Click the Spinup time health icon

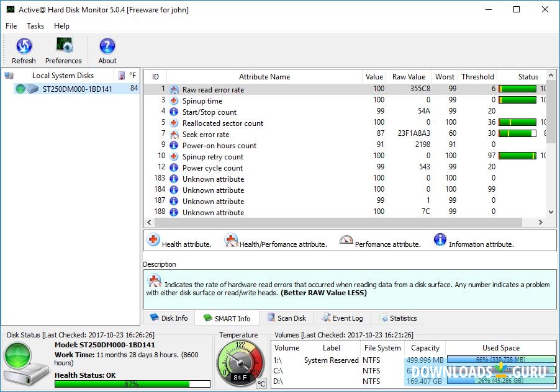point(174,100)
